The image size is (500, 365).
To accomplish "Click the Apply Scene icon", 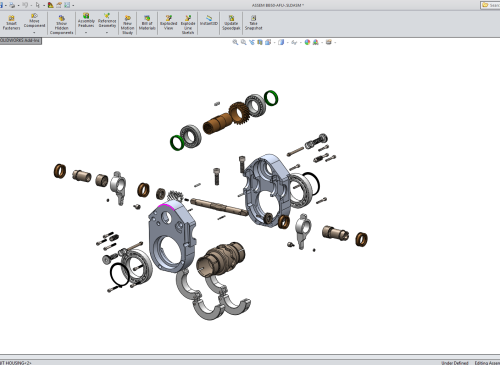I will point(315,42).
